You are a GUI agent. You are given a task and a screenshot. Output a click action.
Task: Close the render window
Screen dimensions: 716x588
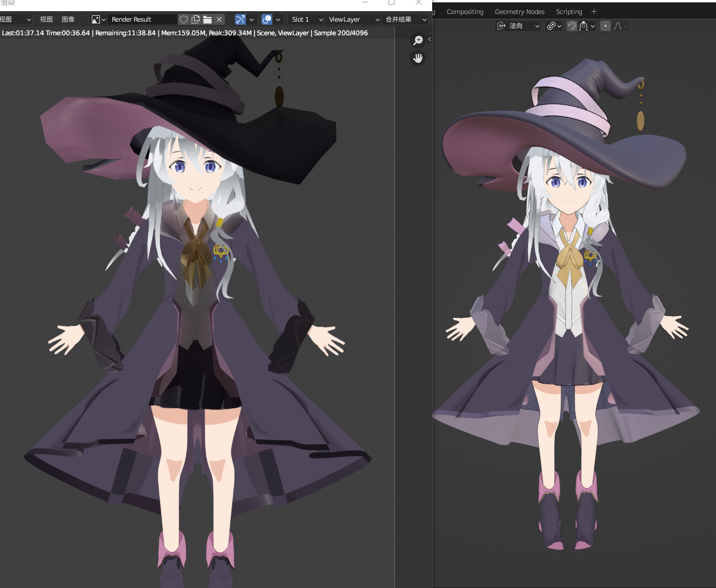point(419,2)
